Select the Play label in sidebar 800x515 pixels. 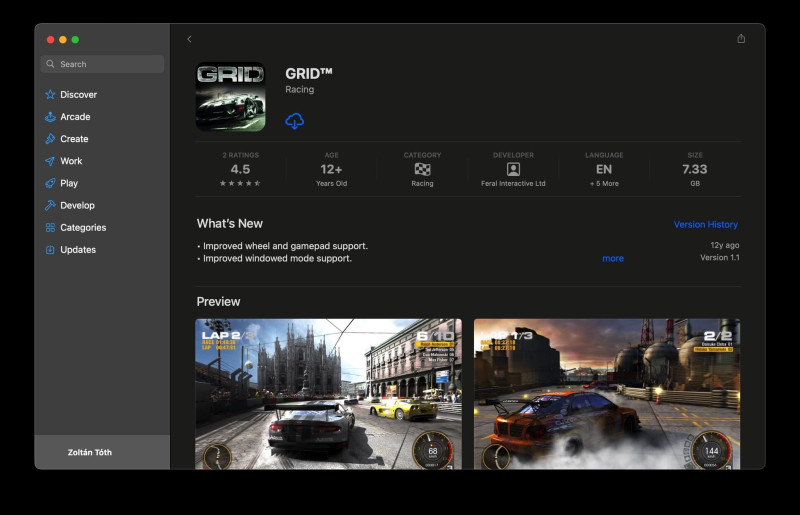click(69, 183)
